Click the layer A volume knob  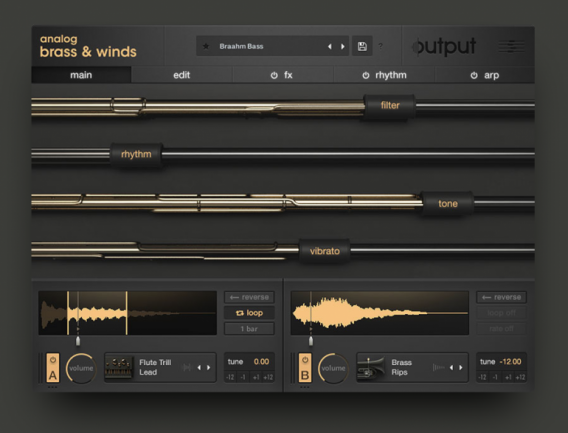click(81, 368)
